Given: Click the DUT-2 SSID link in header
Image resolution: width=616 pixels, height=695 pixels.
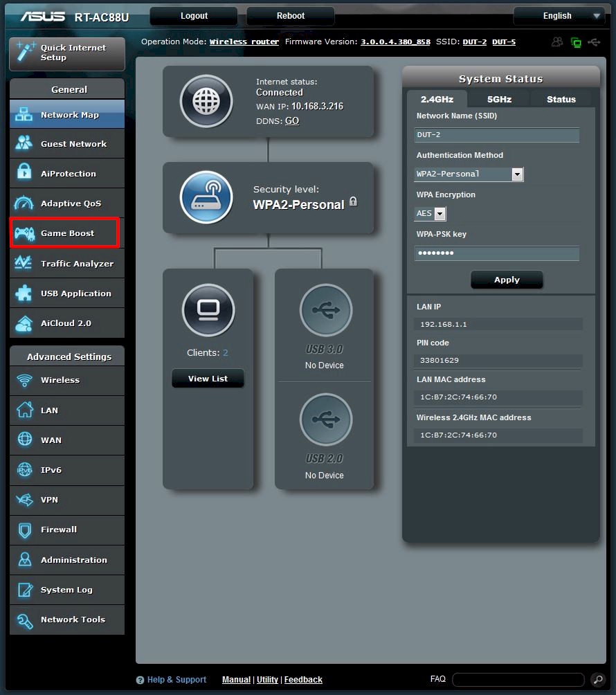Looking at the screenshot, I should 475,42.
